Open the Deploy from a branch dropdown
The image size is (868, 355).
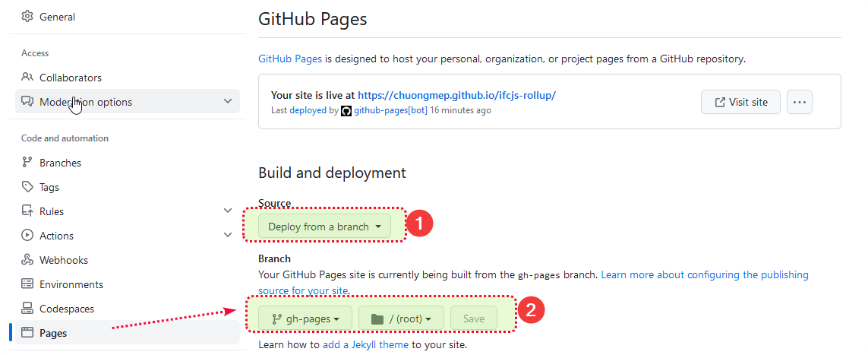coord(324,227)
